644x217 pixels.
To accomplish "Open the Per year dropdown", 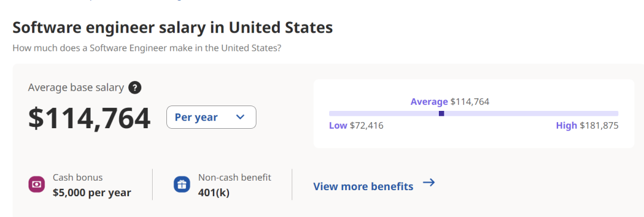I will pyautogui.click(x=211, y=117).
